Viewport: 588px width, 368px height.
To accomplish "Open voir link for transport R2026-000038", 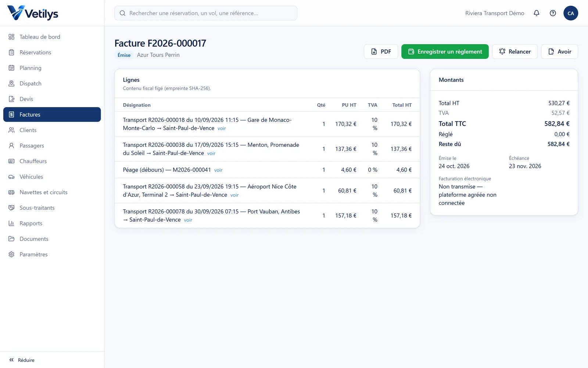I will (x=211, y=153).
